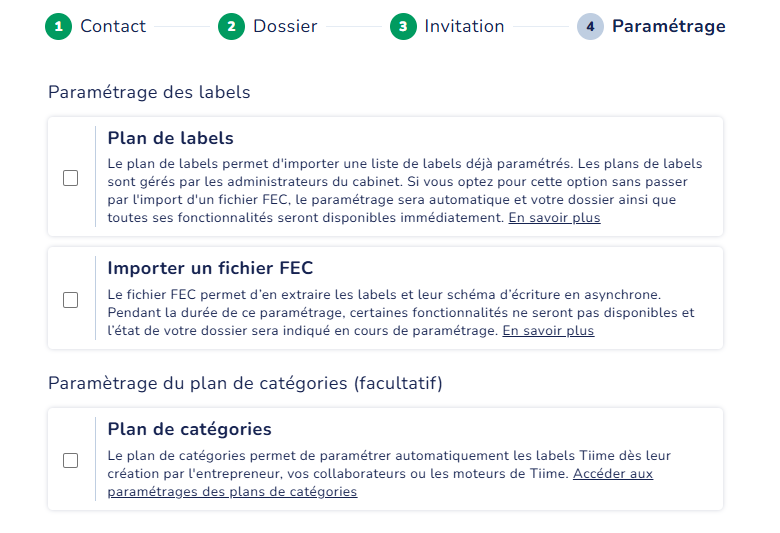Screen dimensions: 780x533
Task: Enable the Plan de labels checkbox
Action: 71,178
